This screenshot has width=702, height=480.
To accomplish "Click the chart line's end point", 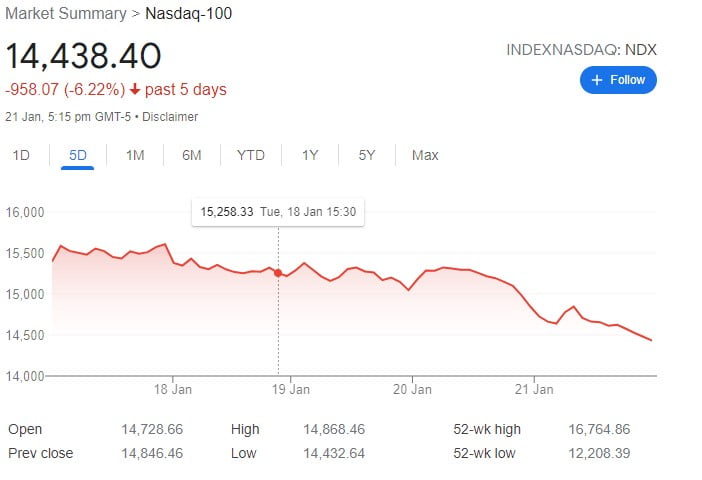I will 651,340.
